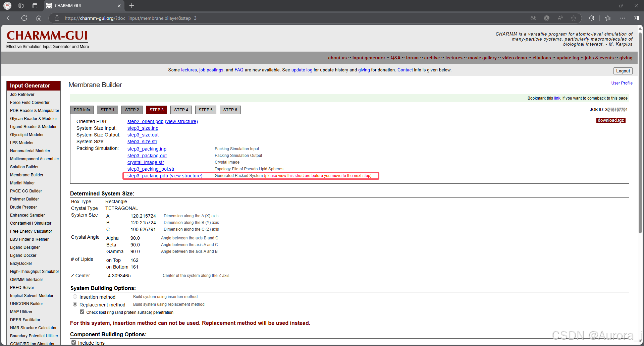Click the Z Center value -4.3093465
Image resolution: width=644 pixels, height=346 pixels.
[x=118, y=276]
